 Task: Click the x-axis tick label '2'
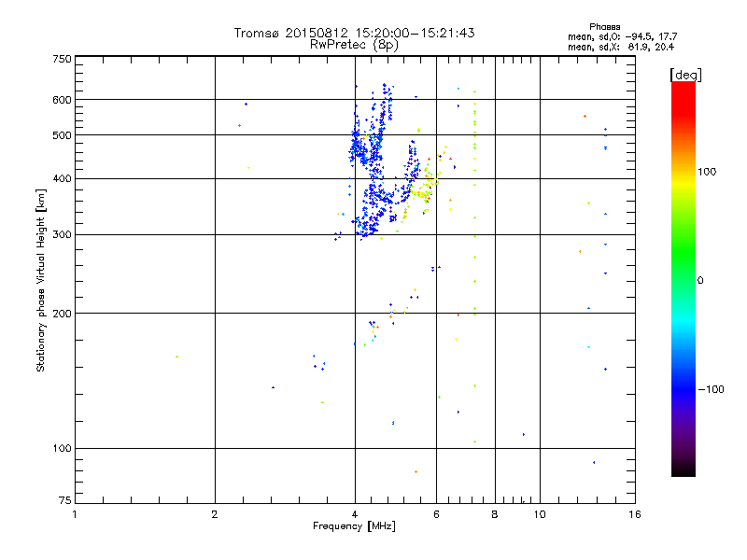(x=215, y=514)
